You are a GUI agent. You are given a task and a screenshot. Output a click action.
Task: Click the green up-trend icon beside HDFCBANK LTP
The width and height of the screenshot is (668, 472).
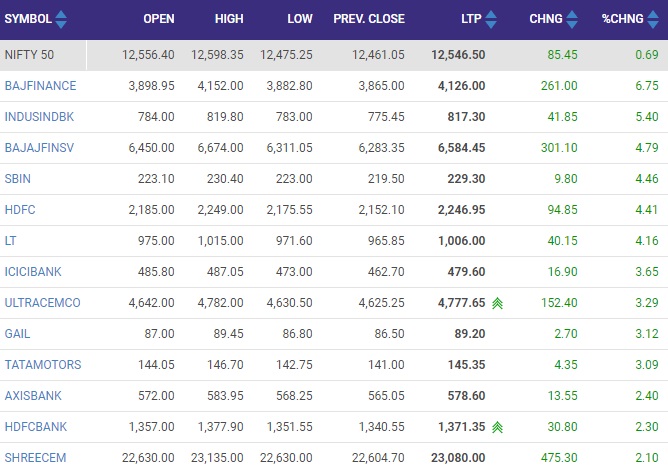(x=497, y=427)
